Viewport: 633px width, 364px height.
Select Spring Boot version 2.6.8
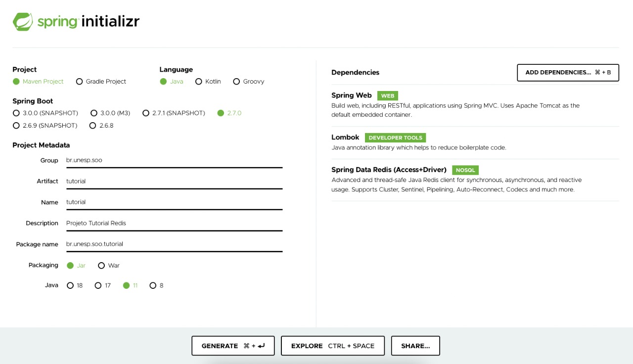[x=101, y=126]
